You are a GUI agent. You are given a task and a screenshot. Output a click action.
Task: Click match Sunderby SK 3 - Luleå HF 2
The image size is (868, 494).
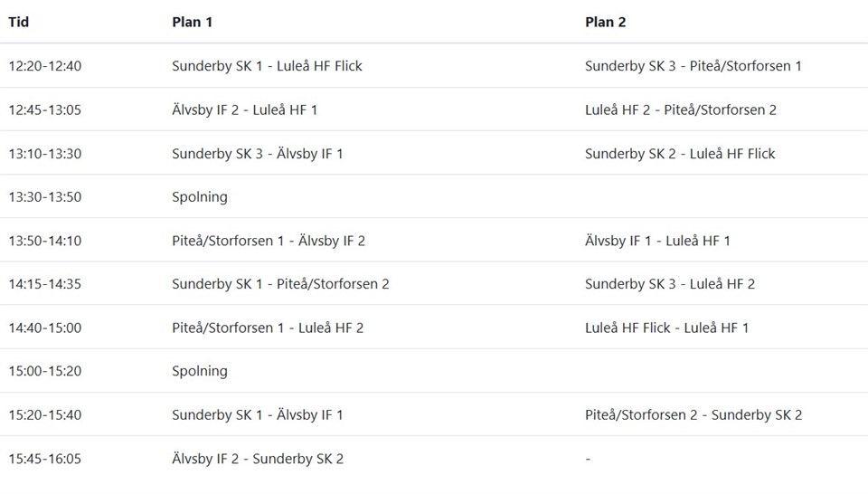(x=670, y=284)
